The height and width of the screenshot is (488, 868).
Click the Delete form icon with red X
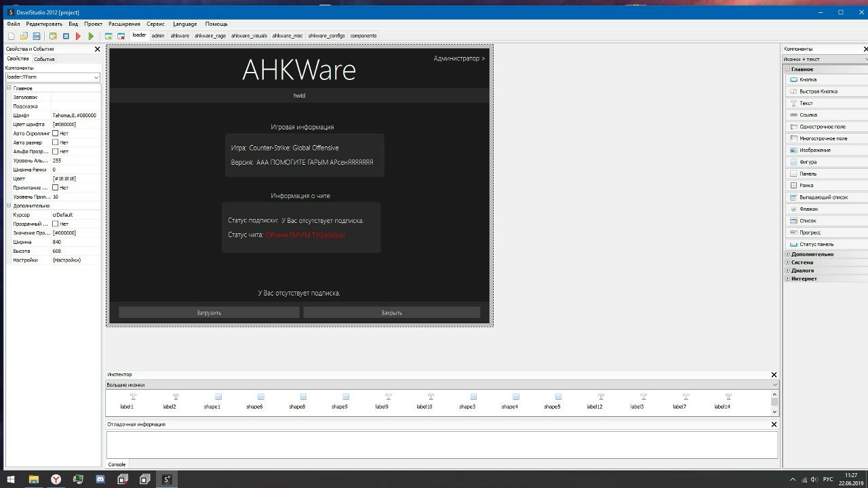[121, 36]
